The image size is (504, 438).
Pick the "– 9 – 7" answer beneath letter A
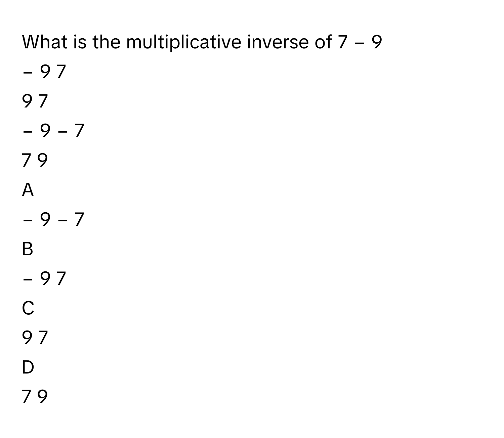(53, 220)
